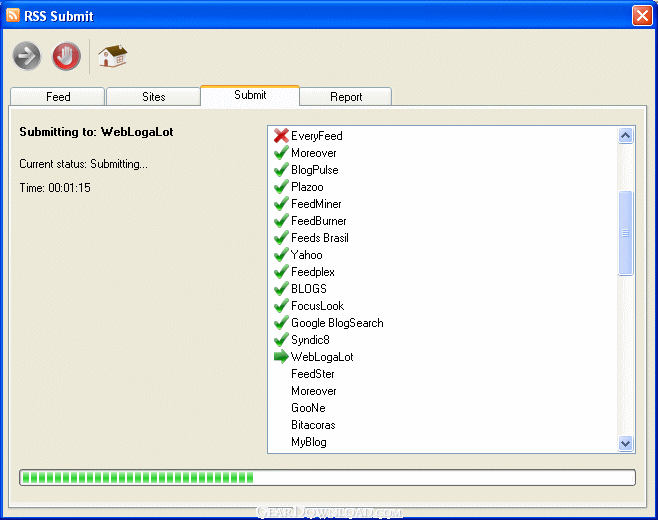
Task: Select MyBlog list entry
Action: click(308, 442)
